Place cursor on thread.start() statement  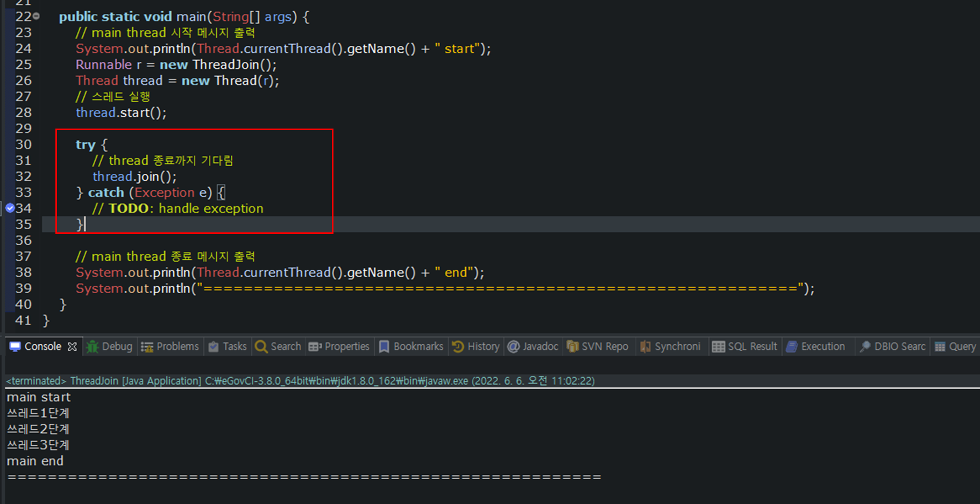pyautogui.click(x=121, y=112)
